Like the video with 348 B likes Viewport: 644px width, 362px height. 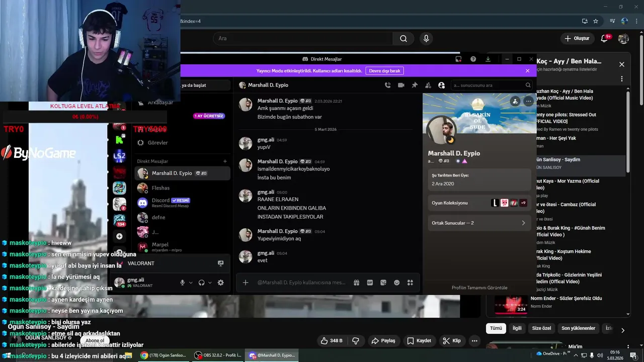tap(332, 341)
